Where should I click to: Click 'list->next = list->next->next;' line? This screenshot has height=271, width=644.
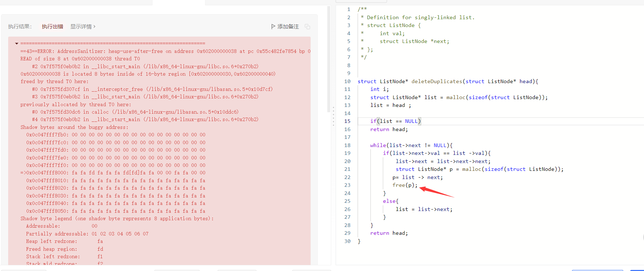[443, 161]
